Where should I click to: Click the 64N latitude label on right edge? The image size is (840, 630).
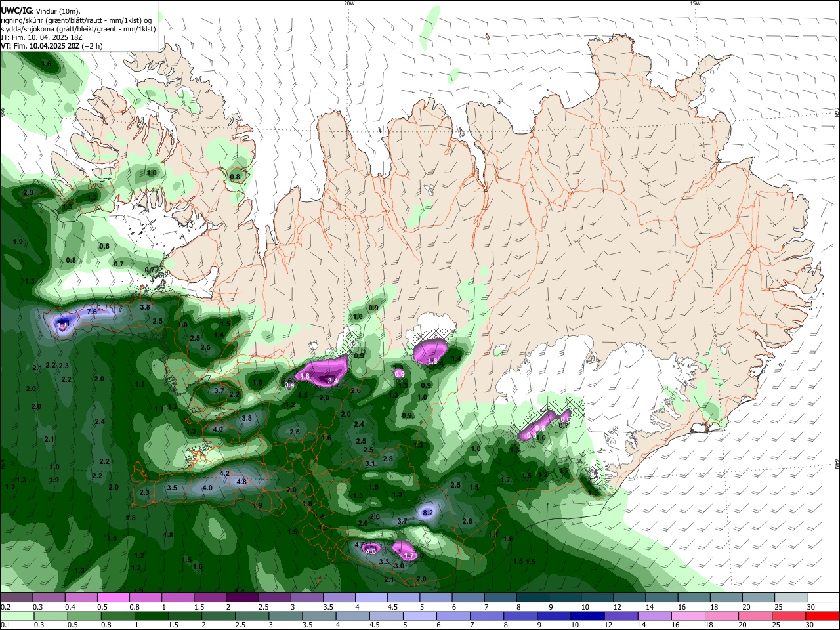point(837,464)
